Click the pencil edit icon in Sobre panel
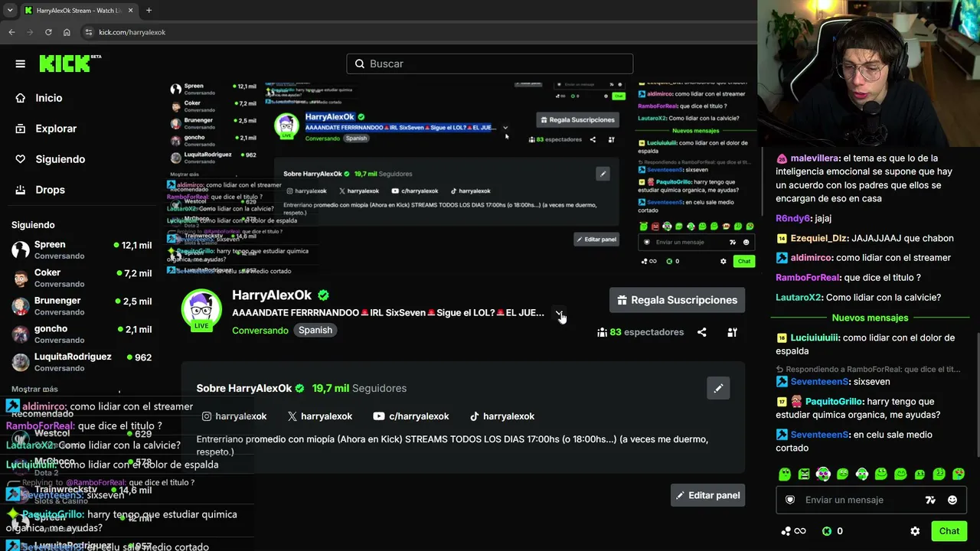 [x=718, y=389]
